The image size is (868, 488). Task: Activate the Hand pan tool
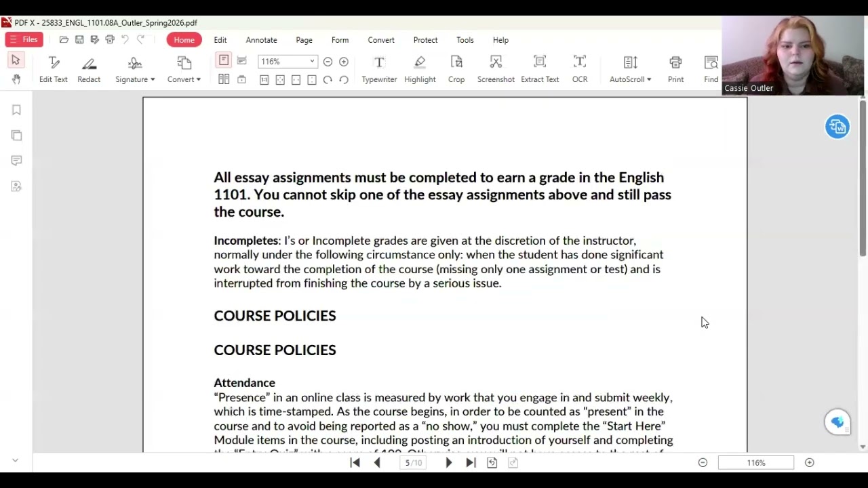click(x=16, y=79)
